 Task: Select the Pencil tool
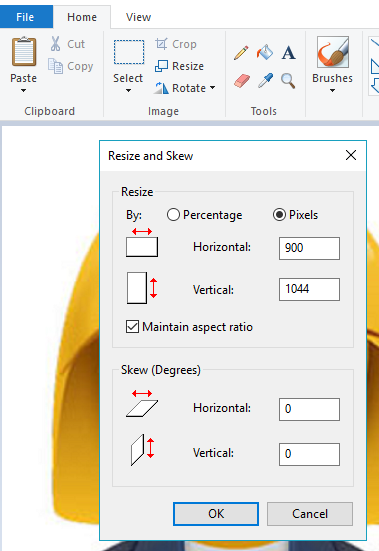[x=241, y=53]
